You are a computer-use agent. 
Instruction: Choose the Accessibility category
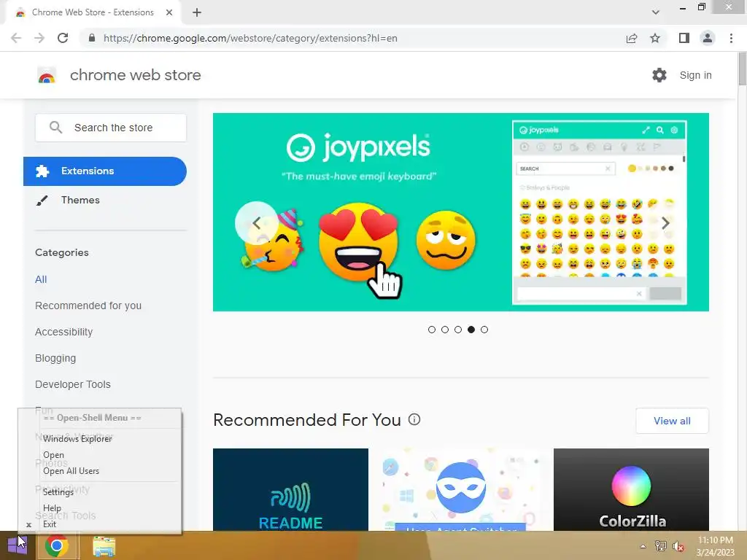pyautogui.click(x=64, y=332)
